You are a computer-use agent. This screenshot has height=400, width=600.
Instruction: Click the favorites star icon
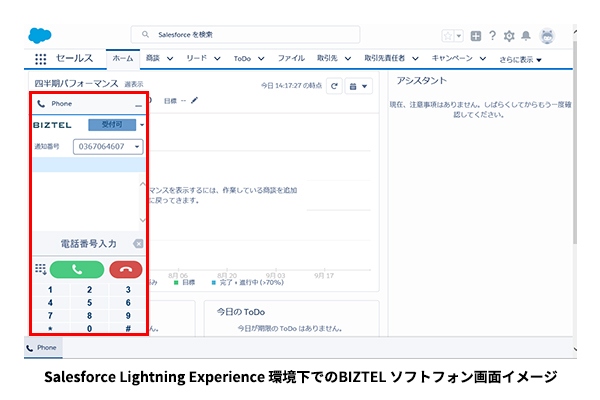[448, 36]
